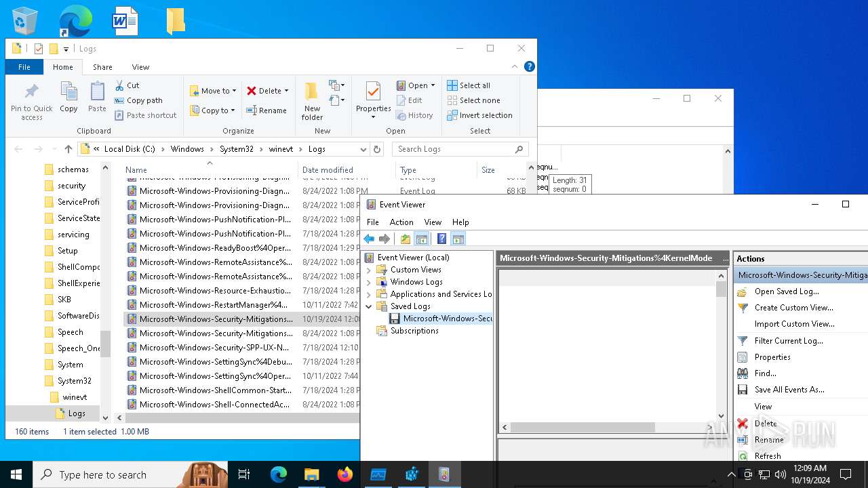Click the blue Help icon in Event Viewer toolbar

tap(442, 239)
